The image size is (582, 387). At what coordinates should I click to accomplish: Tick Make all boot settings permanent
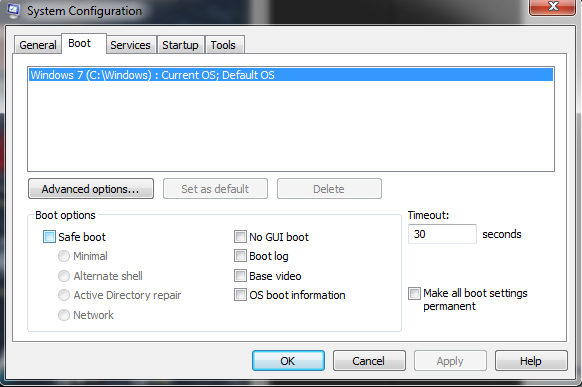pyautogui.click(x=414, y=293)
